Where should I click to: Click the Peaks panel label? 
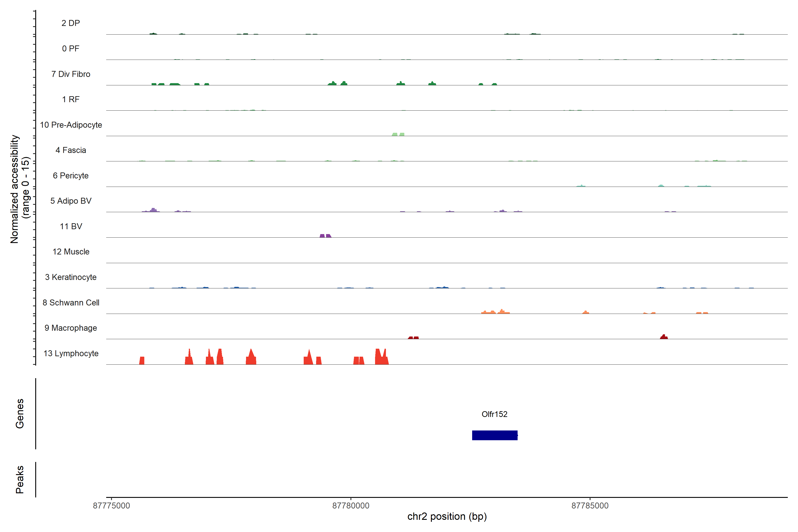(x=20, y=479)
